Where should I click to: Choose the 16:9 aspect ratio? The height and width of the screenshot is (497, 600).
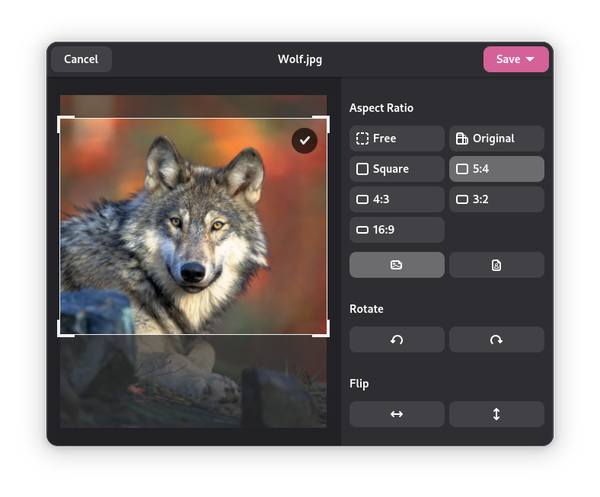point(397,230)
